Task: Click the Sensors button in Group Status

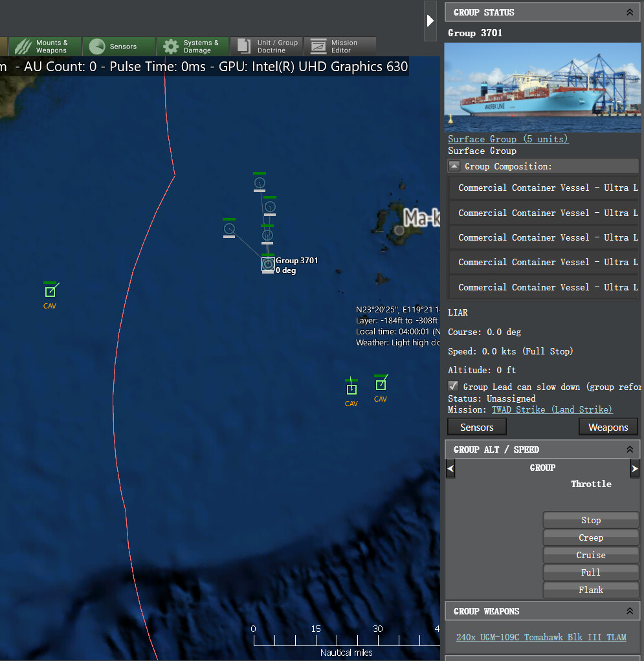Action: coord(476,427)
